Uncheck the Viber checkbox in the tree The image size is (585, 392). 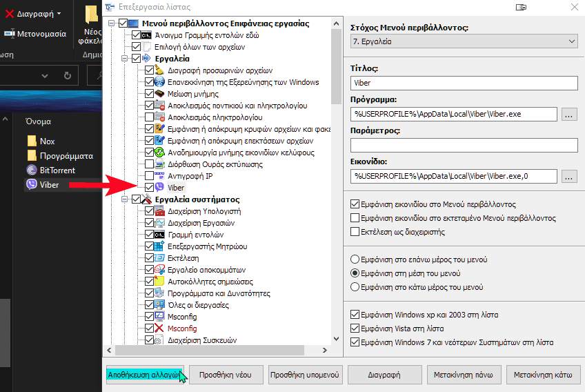tap(149, 188)
